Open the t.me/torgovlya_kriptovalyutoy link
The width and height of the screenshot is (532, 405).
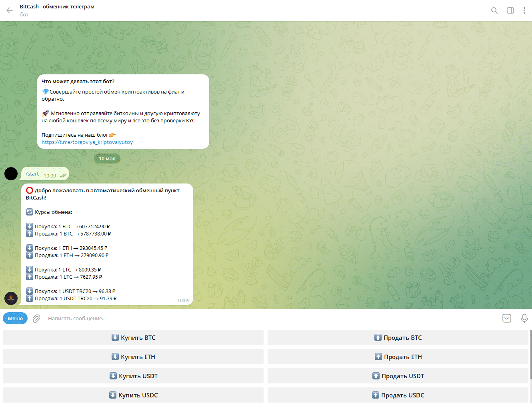coord(87,142)
